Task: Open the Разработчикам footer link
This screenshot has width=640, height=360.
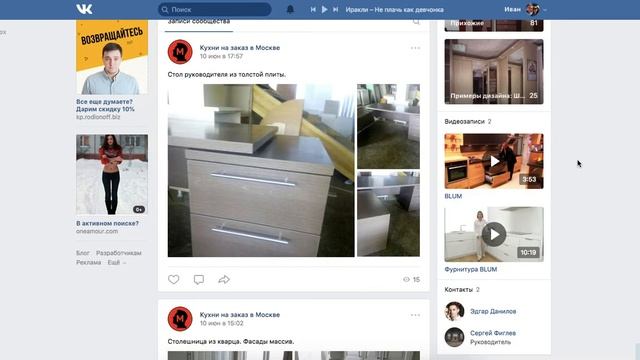Action: (x=118, y=253)
